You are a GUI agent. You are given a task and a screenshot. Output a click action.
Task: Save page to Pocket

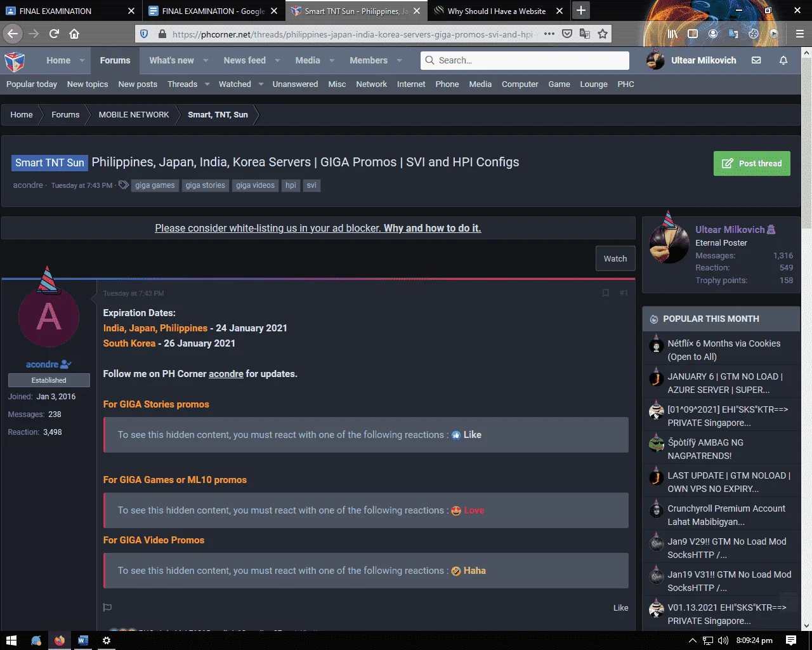pyautogui.click(x=567, y=34)
